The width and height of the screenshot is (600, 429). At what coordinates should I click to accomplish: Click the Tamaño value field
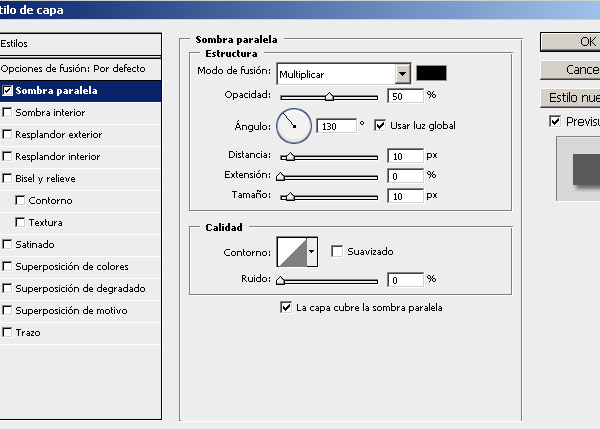tap(406, 196)
